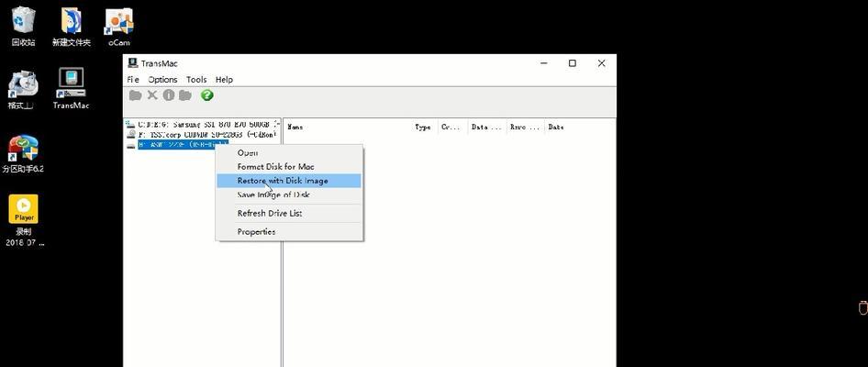Select the 格式工厂 desktop shortcut

pyautogui.click(x=22, y=90)
